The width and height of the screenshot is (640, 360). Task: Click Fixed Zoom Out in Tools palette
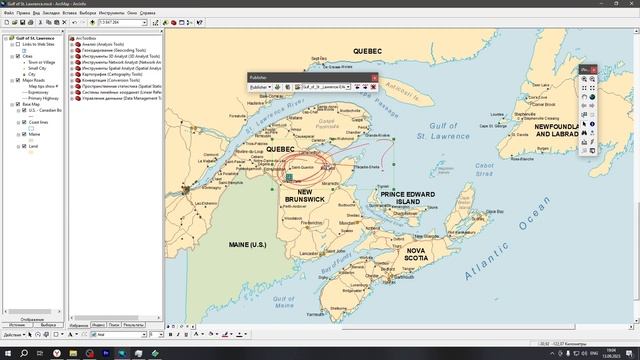[592, 88]
